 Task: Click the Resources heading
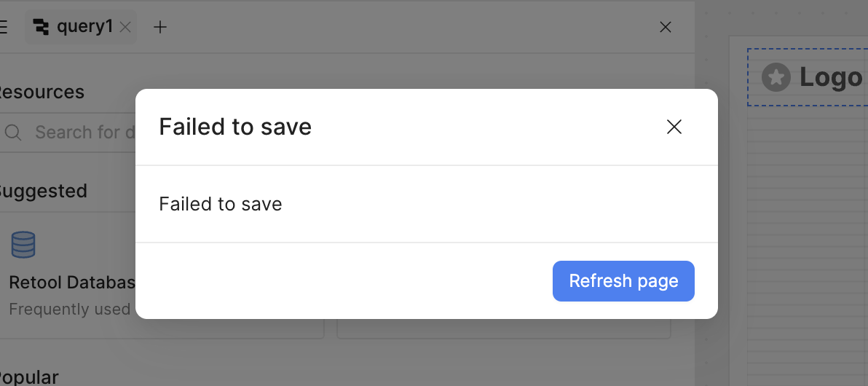point(41,92)
